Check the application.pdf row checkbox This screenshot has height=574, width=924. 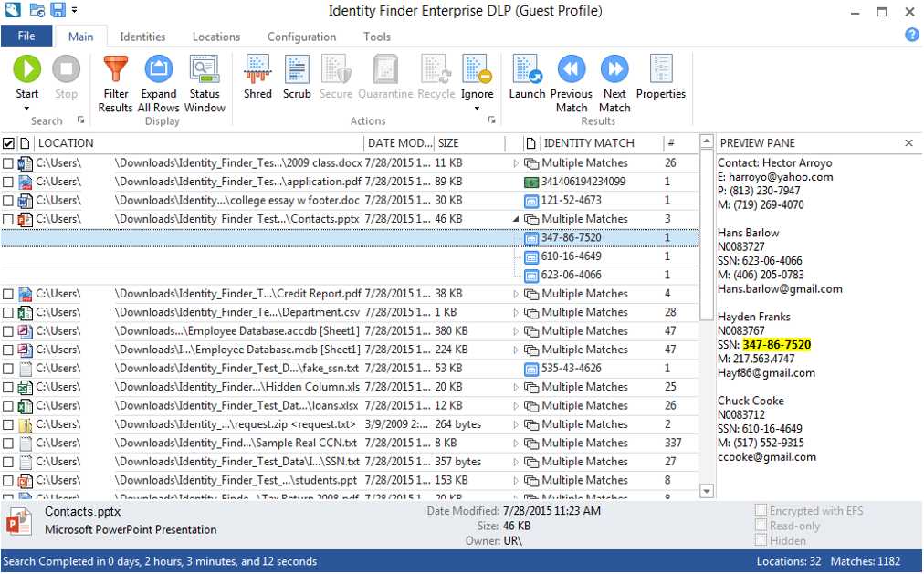point(7,182)
